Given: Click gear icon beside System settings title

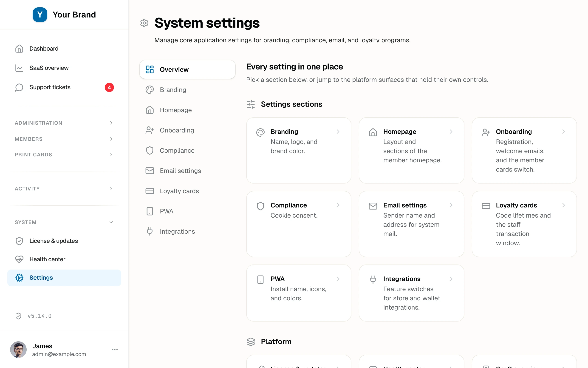Looking at the screenshot, I should [x=144, y=23].
